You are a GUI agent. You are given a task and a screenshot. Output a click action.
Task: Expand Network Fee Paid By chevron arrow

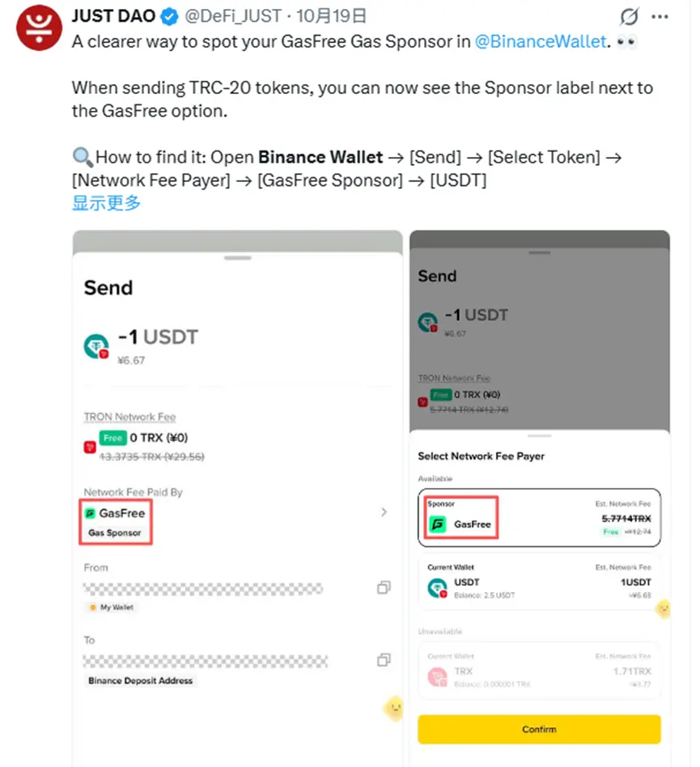384,512
